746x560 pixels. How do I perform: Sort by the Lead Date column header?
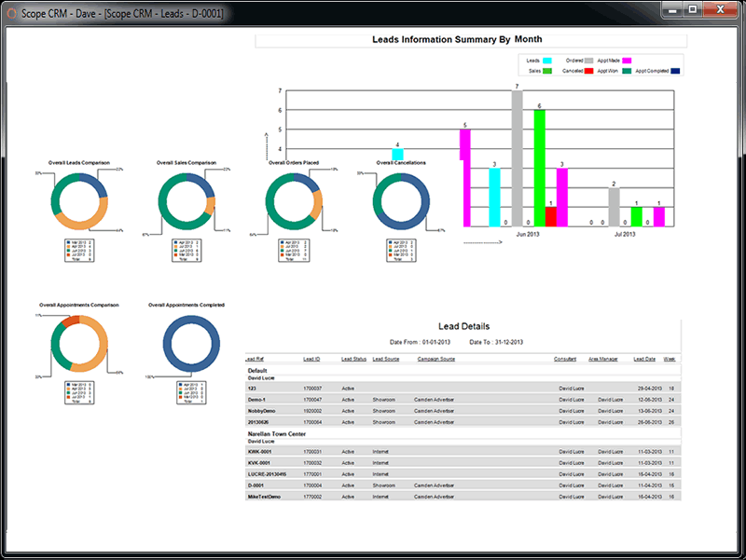(x=644, y=359)
